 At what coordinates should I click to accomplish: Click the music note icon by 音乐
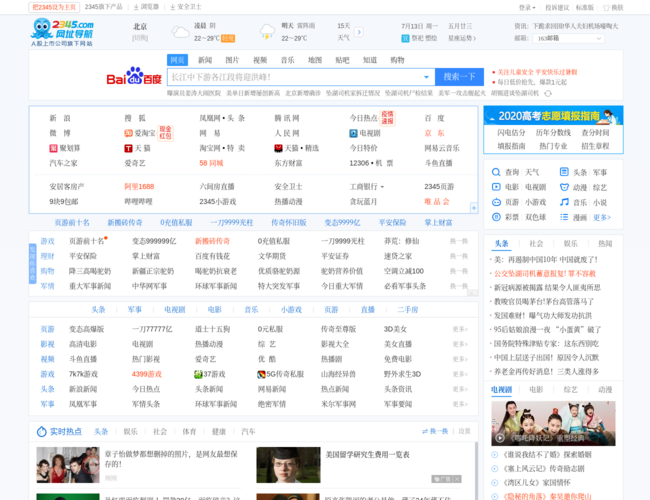click(564, 202)
